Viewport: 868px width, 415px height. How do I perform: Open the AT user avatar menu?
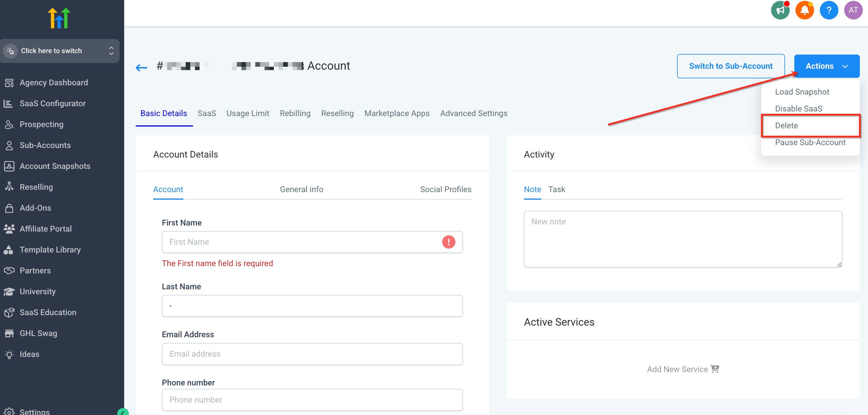(x=853, y=10)
